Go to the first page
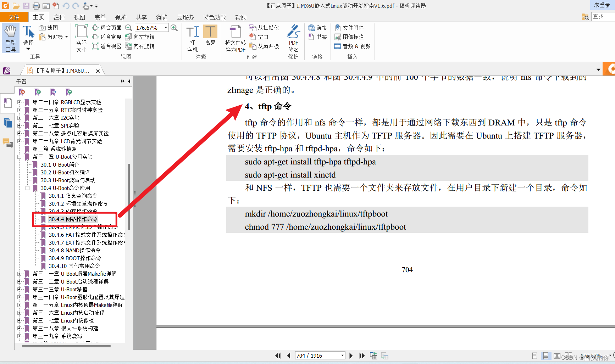 [x=278, y=355]
